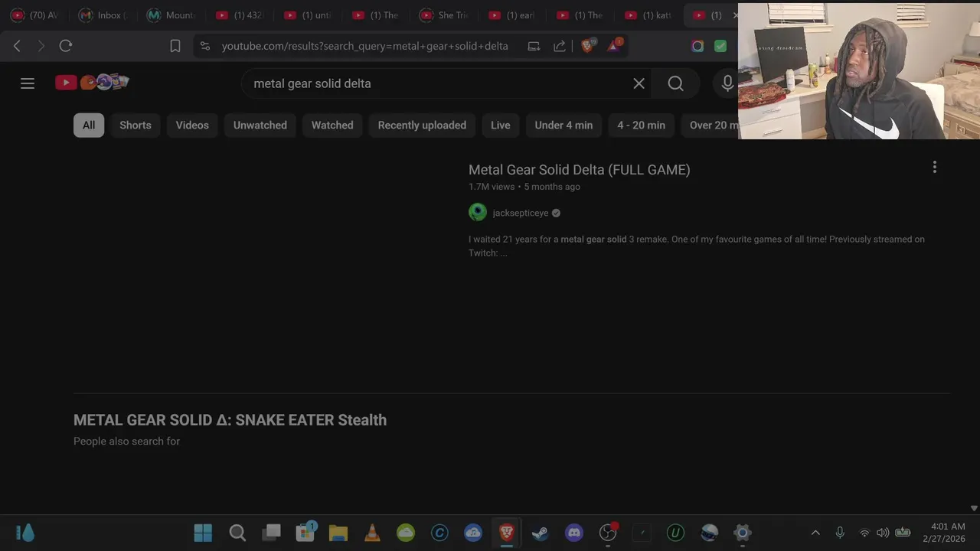Open Steam from the taskbar

point(541,533)
